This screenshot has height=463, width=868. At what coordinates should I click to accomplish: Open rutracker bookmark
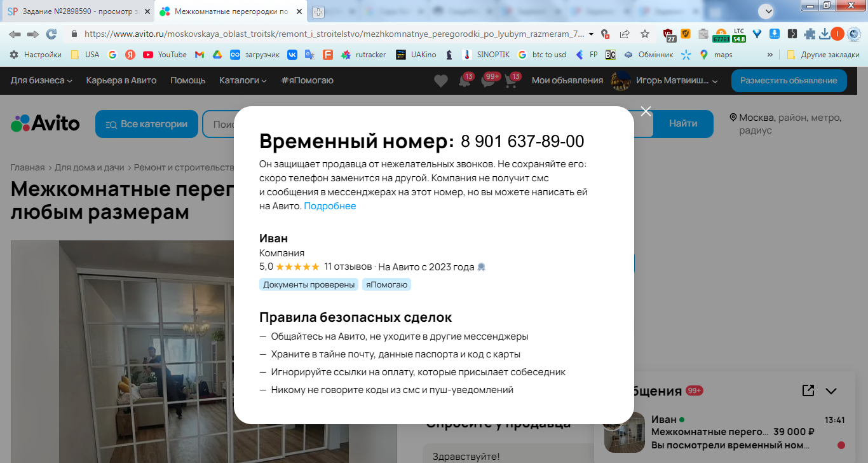tap(363, 55)
